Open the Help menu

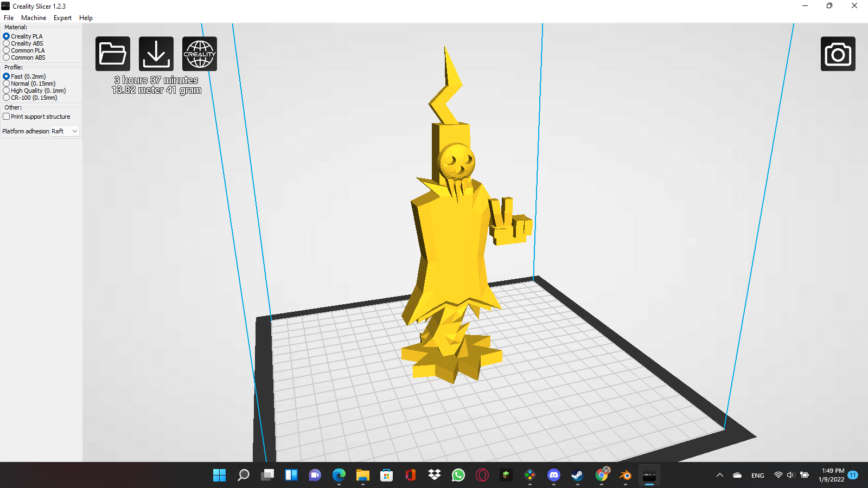pyautogui.click(x=86, y=18)
